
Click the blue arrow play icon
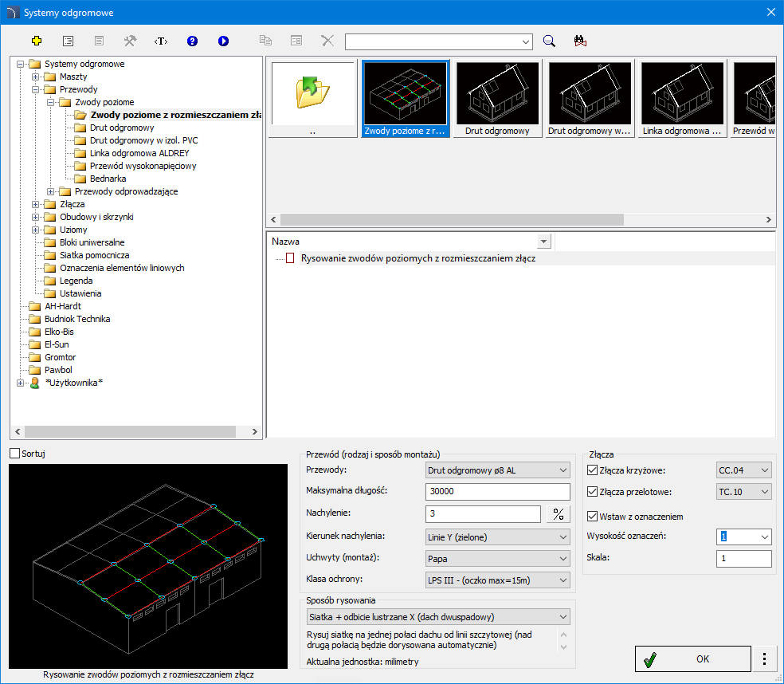click(x=223, y=41)
